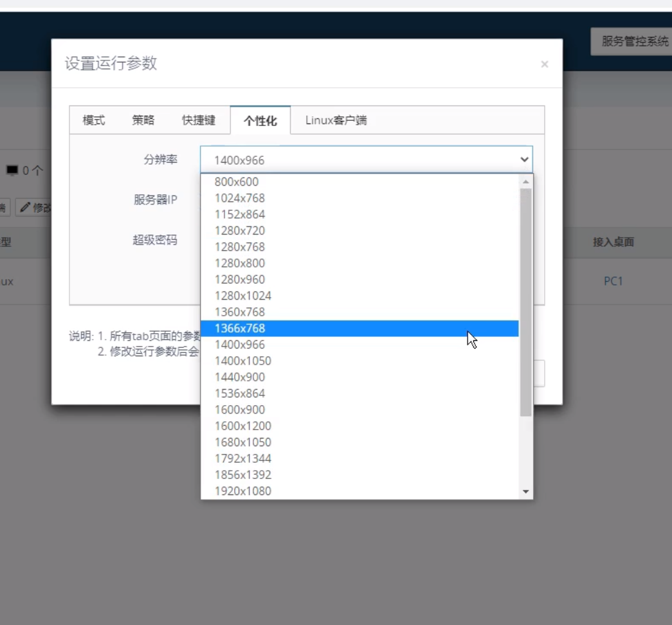Choose the 1440x900 resolution
672x625 pixels.
[240, 377]
